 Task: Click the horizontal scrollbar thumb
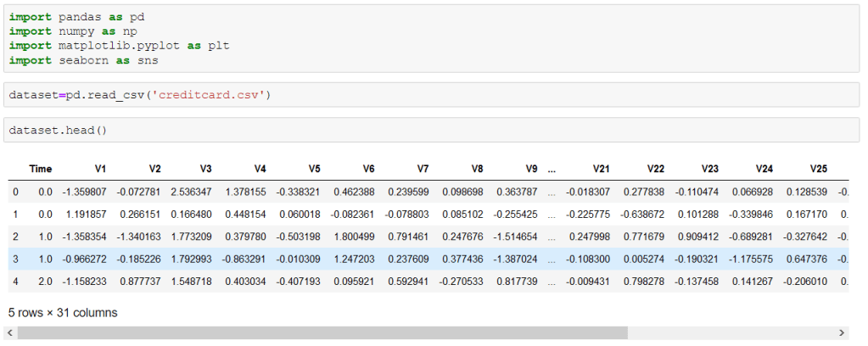coord(322,333)
